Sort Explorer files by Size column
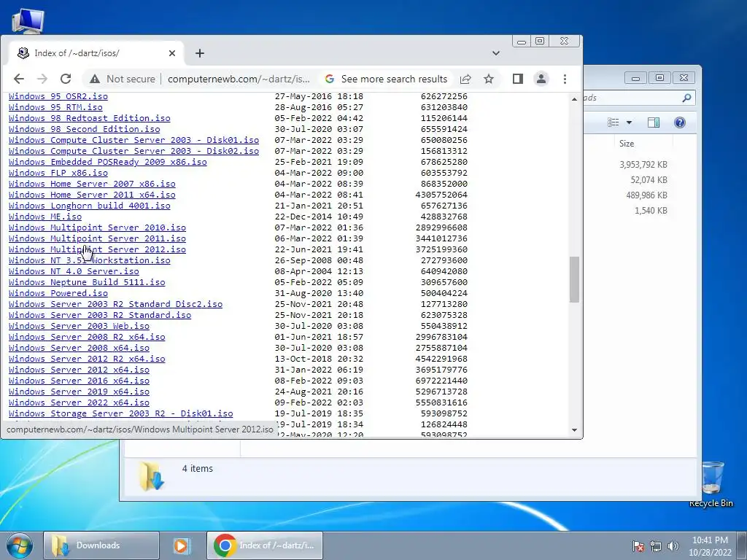This screenshot has width=747, height=560. click(627, 144)
